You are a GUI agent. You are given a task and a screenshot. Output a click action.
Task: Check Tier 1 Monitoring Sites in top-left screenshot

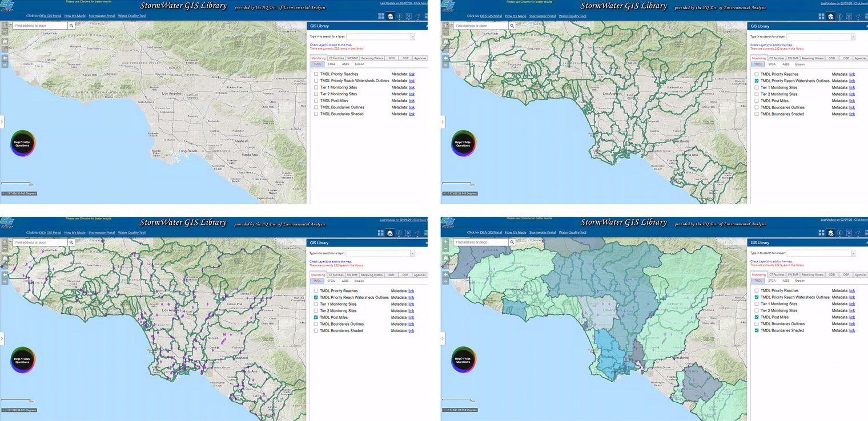(x=316, y=87)
